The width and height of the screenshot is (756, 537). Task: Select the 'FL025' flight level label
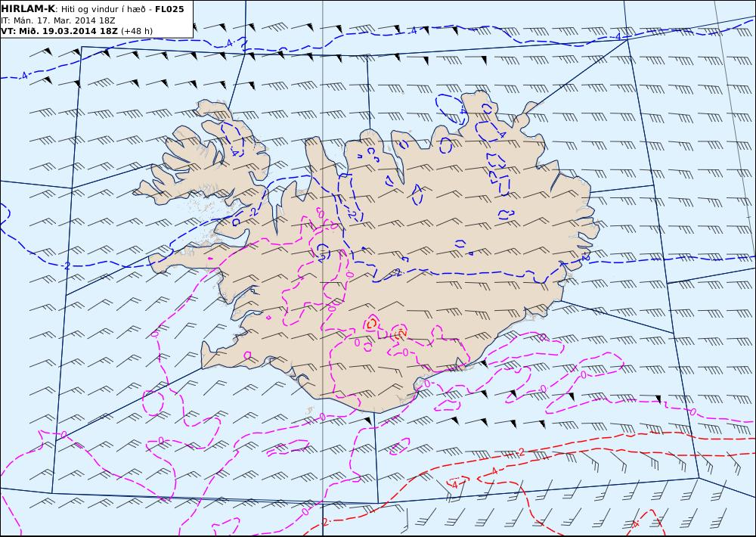[169, 9]
